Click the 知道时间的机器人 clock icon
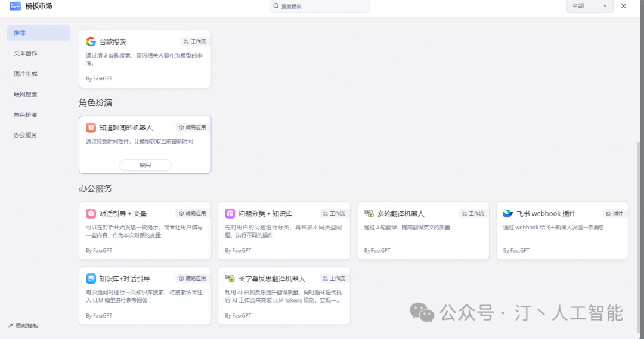Image resolution: width=644 pixels, height=339 pixels. 91,127
